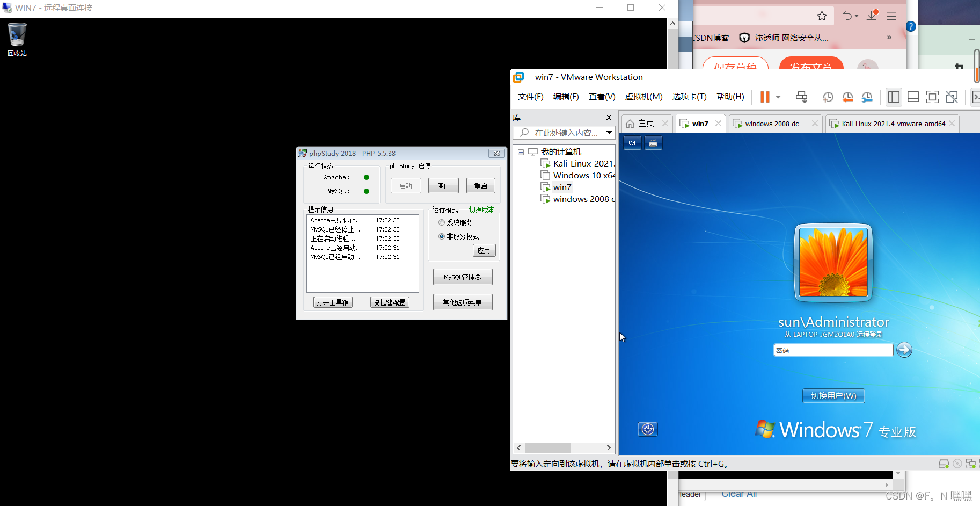Expand the bookmarks overflow chevron
This screenshot has width=980, height=506.
(x=889, y=37)
